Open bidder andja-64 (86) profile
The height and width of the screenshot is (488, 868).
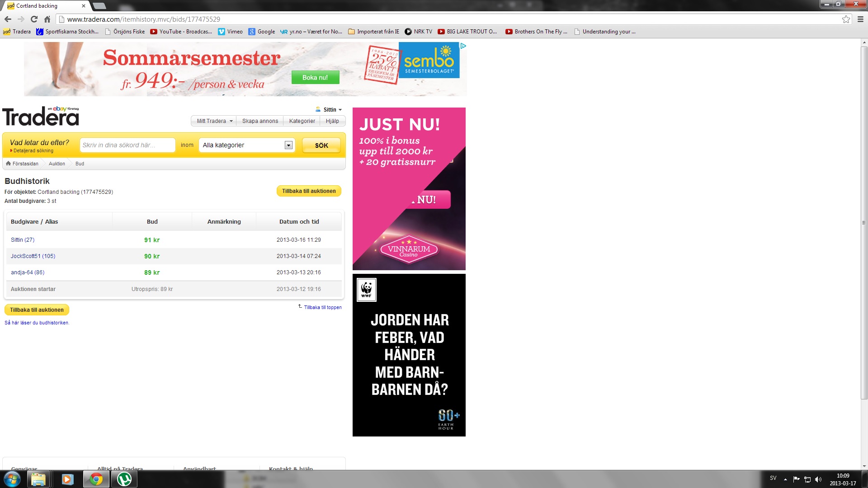point(28,272)
